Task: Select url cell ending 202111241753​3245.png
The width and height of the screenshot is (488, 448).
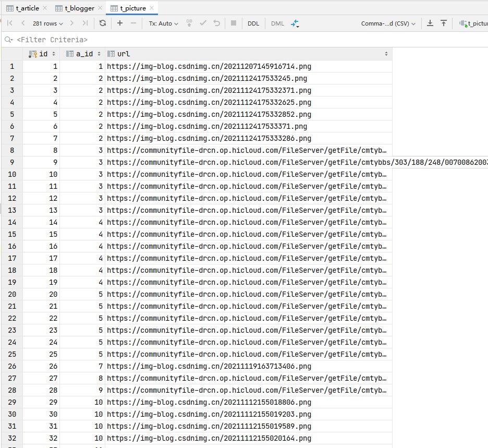Action: 248,78
